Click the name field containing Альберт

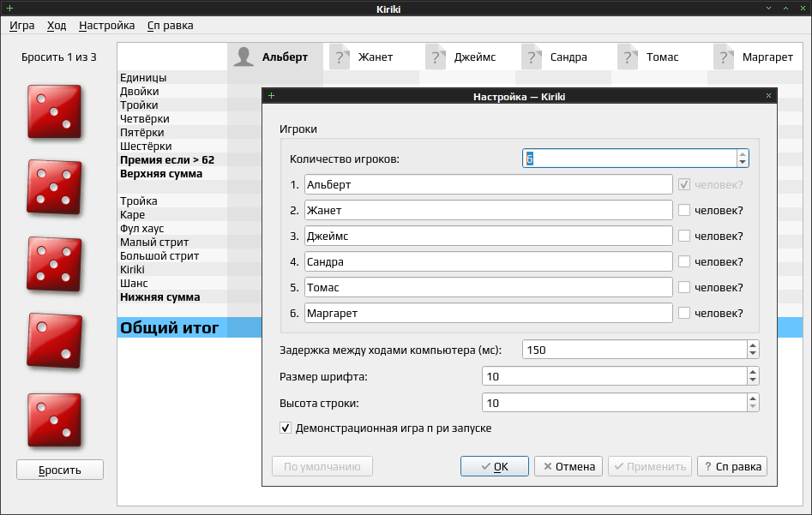click(489, 184)
